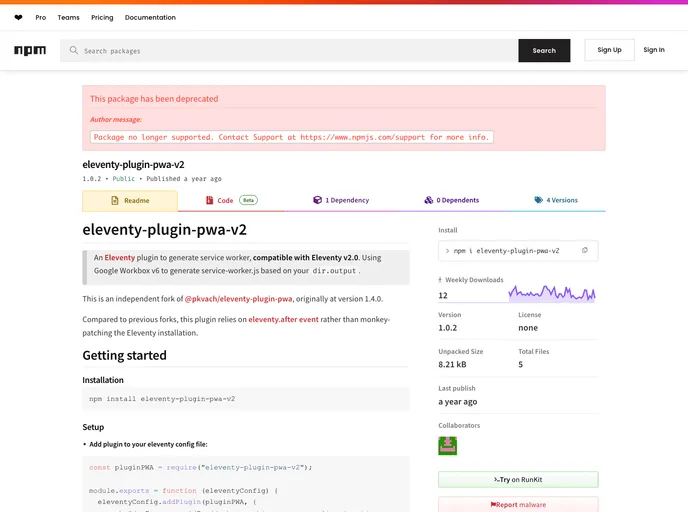Click the 'Setup' subheading
688x512 pixels.
pos(93,427)
